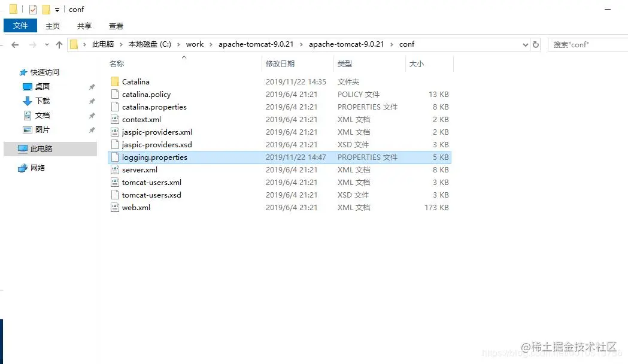Image resolution: width=628 pixels, height=364 pixels.
Task: Click the title bar new folder icon
Action: click(x=47, y=9)
